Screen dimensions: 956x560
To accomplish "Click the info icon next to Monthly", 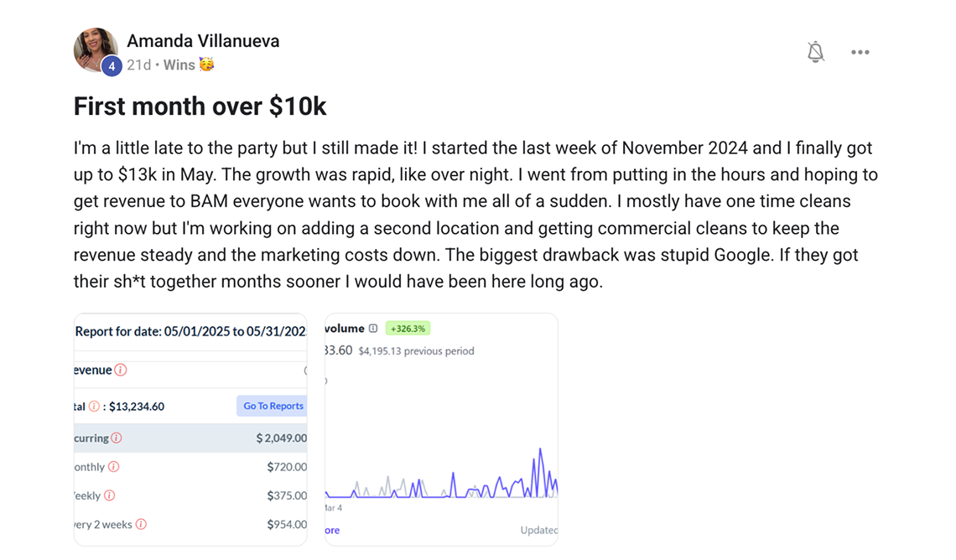I will [x=114, y=467].
